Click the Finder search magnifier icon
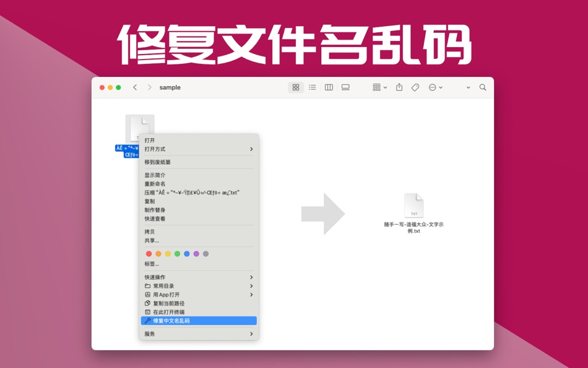This screenshot has width=588, height=368. click(483, 87)
